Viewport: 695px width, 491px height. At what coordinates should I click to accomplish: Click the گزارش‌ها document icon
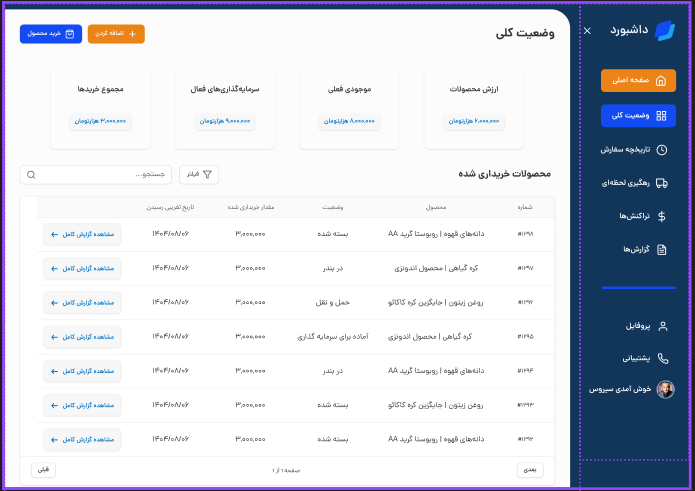[661, 249]
